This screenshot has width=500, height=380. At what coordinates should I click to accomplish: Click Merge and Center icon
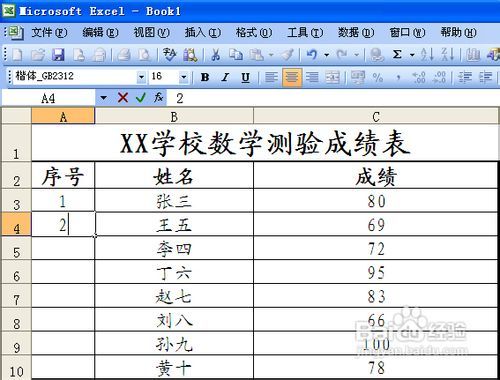[x=333, y=78]
